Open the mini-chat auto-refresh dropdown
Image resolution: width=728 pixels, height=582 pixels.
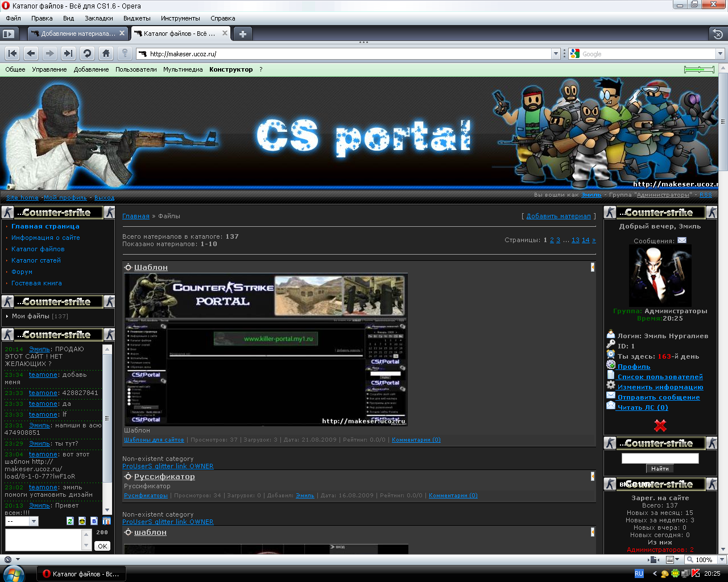click(x=22, y=521)
